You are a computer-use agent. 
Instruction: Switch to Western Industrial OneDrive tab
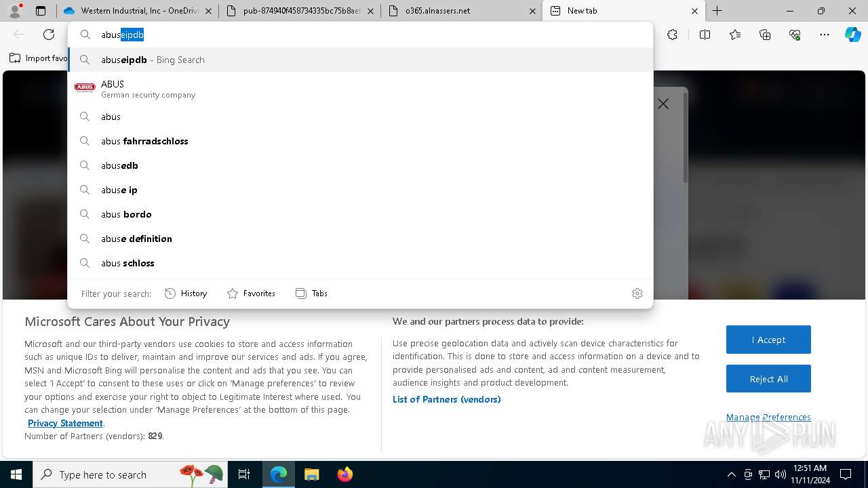137,11
